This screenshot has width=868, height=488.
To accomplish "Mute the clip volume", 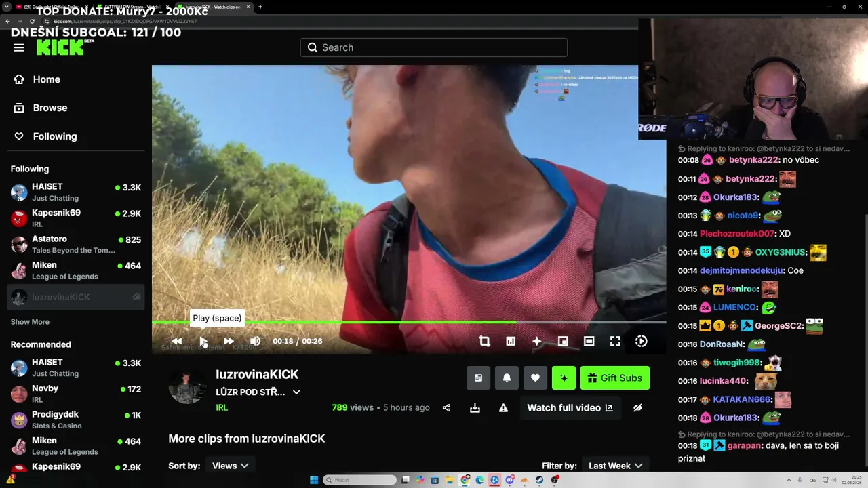I will 255,342.
